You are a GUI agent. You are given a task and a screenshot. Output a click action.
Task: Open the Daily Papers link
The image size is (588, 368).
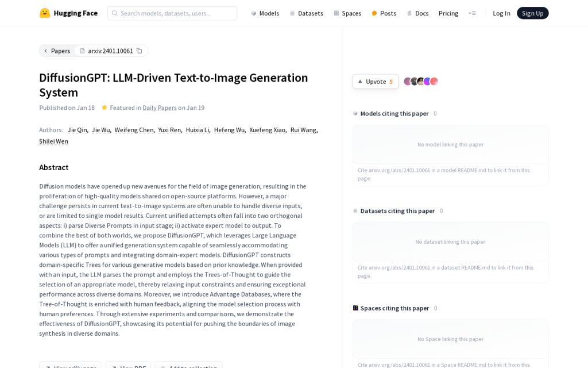pos(160,108)
